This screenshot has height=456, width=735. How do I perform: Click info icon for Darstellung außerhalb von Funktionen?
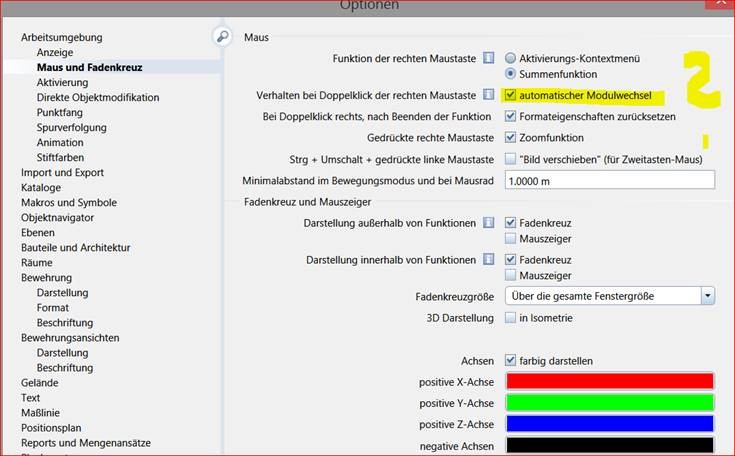click(x=489, y=222)
